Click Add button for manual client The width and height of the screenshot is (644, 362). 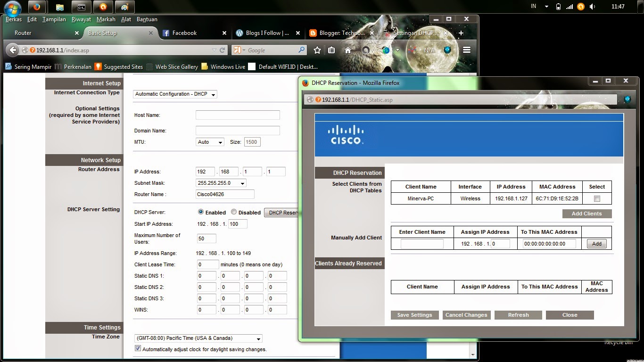(x=597, y=244)
